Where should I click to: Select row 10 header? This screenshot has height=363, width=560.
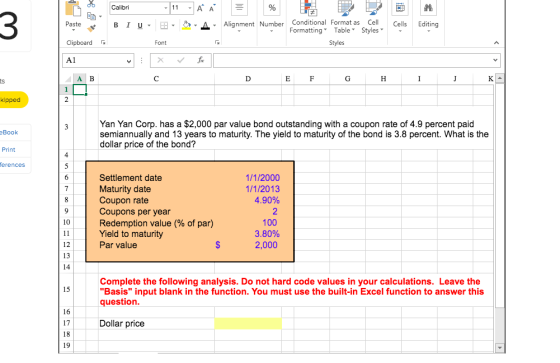[66, 222]
